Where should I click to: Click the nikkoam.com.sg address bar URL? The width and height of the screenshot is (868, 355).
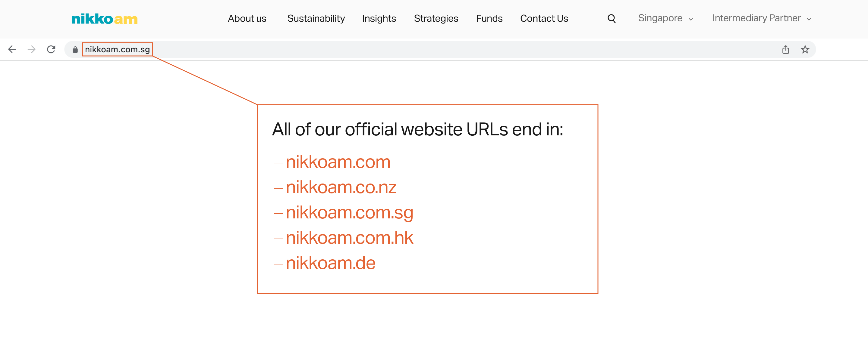[x=117, y=49]
